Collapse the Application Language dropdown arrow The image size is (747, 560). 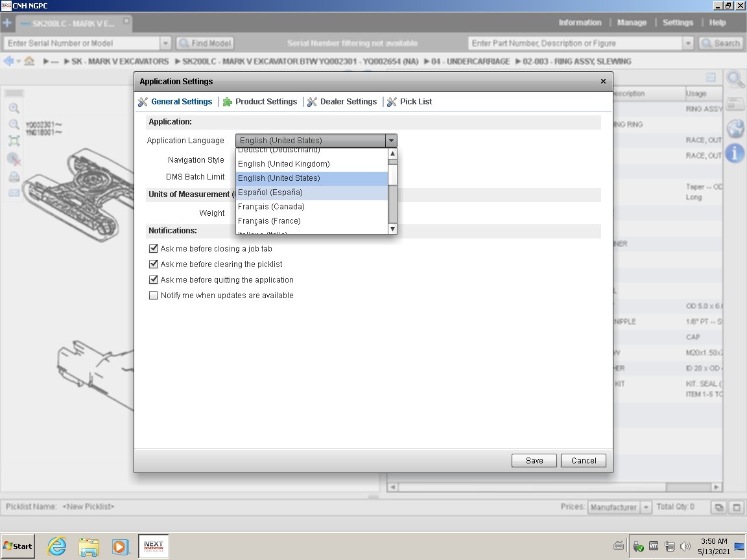(391, 141)
